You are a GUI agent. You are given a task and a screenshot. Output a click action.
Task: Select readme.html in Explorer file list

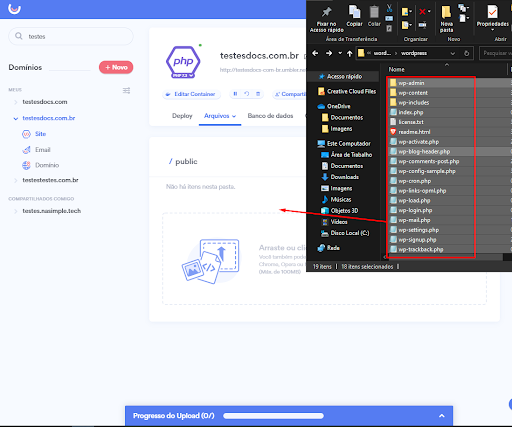[410, 132]
